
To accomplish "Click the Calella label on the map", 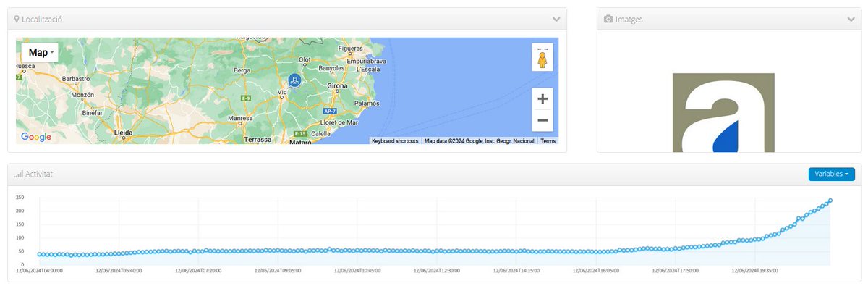I will (x=321, y=134).
